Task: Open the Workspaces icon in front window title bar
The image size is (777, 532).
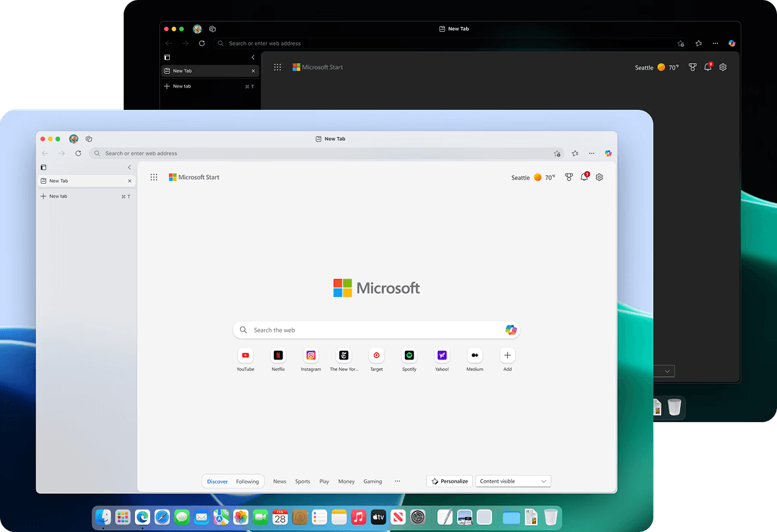Action: (89, 139)
